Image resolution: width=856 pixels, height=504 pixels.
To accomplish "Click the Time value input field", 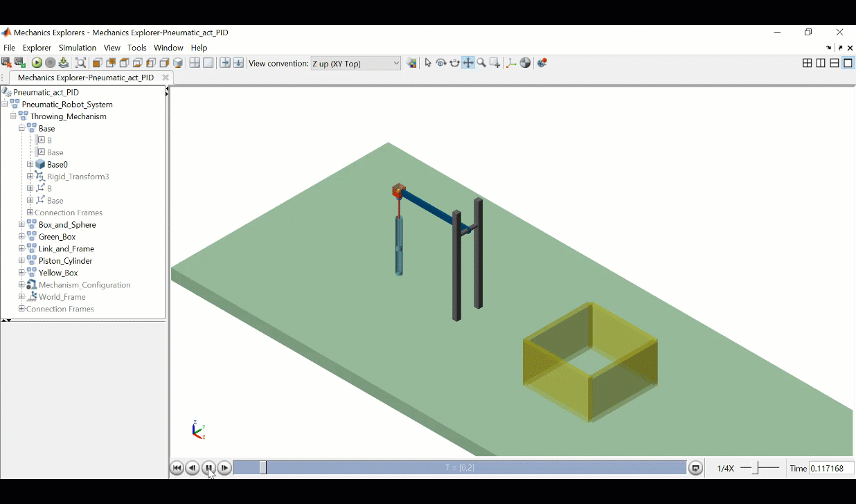I will click(831, 469).
